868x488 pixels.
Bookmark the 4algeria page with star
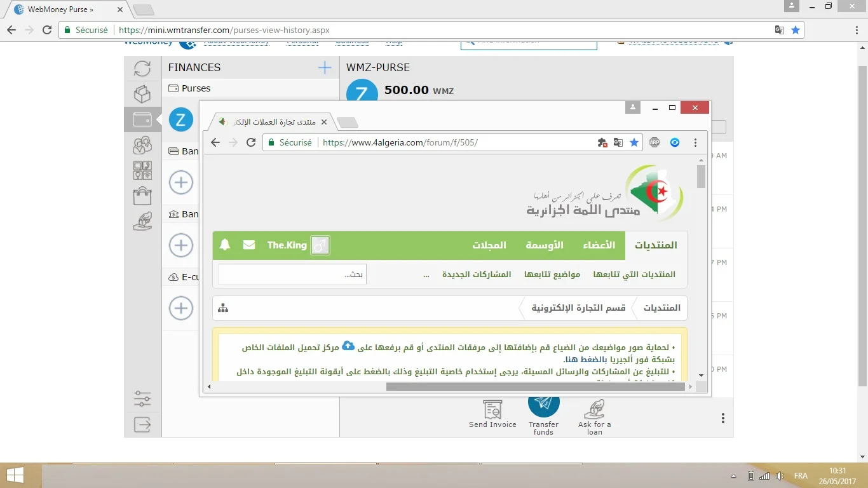(634, 143)
